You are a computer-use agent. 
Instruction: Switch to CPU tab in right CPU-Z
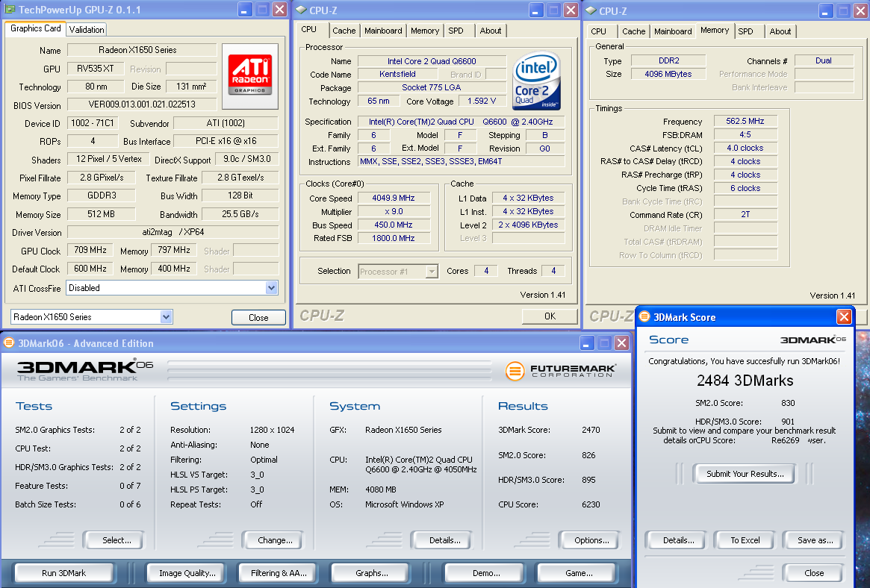click(599, 31)
